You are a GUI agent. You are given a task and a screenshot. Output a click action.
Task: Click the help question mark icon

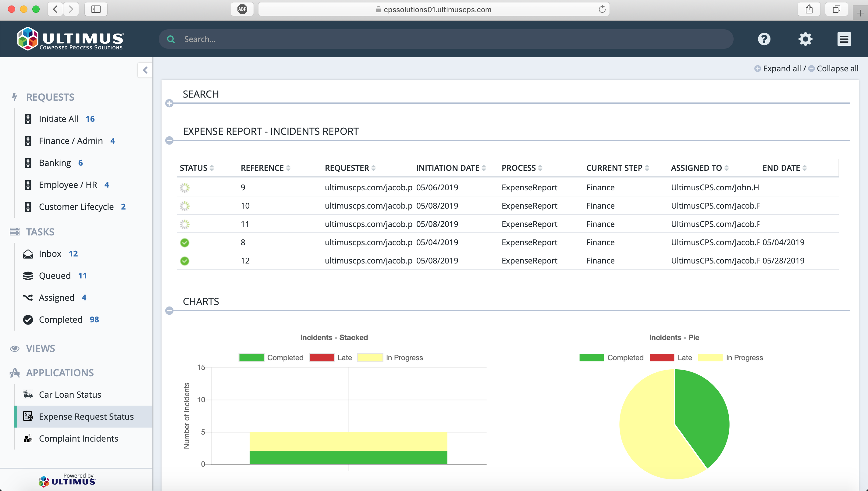(764, 39)
